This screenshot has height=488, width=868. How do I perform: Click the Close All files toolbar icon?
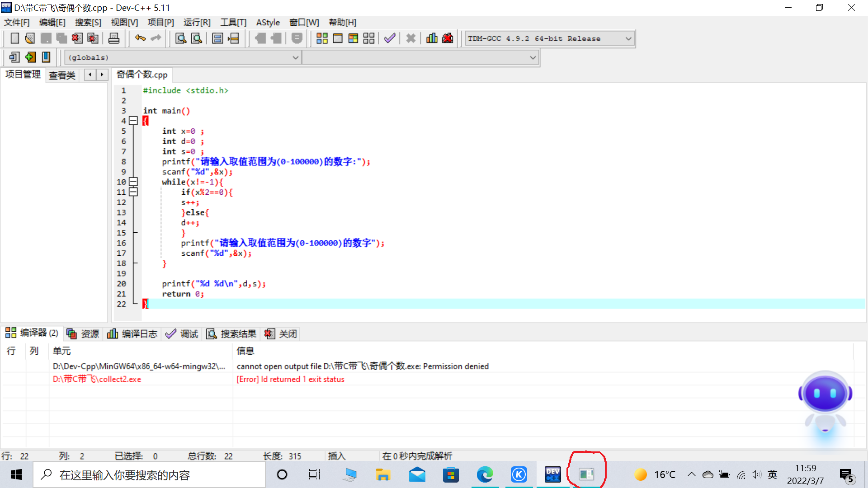pyautogui.click(x=93, y=38)
